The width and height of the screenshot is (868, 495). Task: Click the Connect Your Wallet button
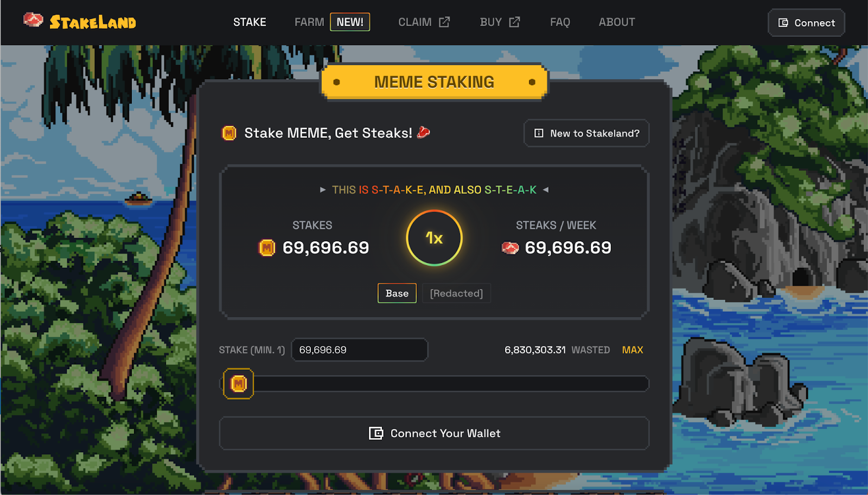tap(434, 433)
